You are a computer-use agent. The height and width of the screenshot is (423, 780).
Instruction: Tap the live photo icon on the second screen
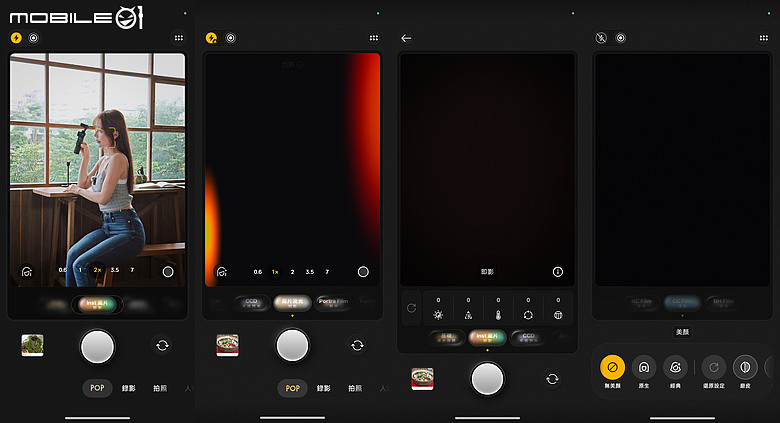(230, 38)
